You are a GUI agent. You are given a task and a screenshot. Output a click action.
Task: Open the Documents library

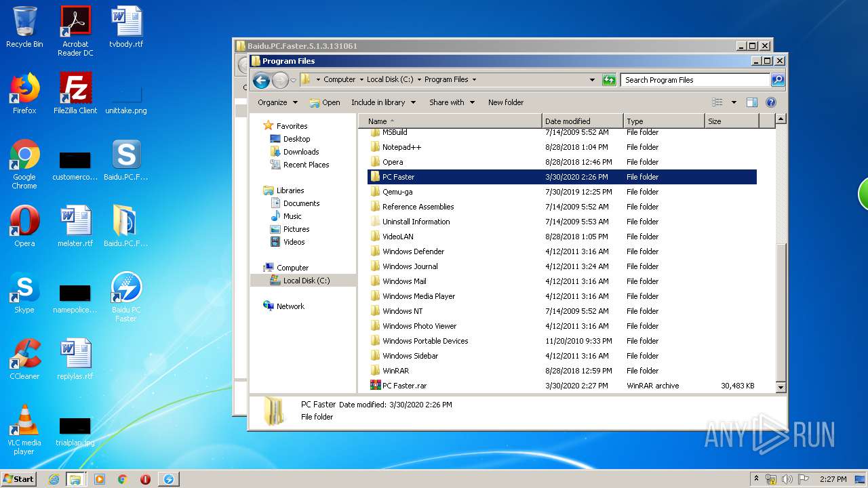pos(295,203)
